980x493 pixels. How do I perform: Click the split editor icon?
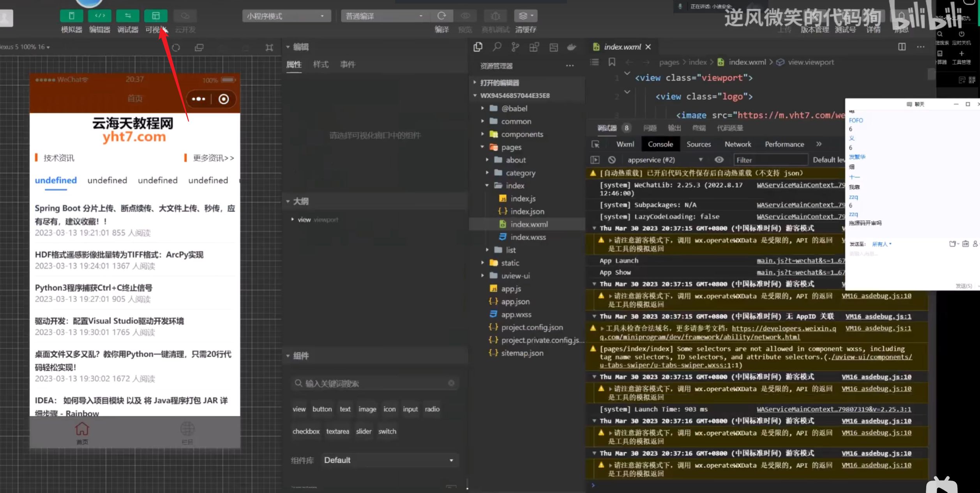(x=902, y=47)
